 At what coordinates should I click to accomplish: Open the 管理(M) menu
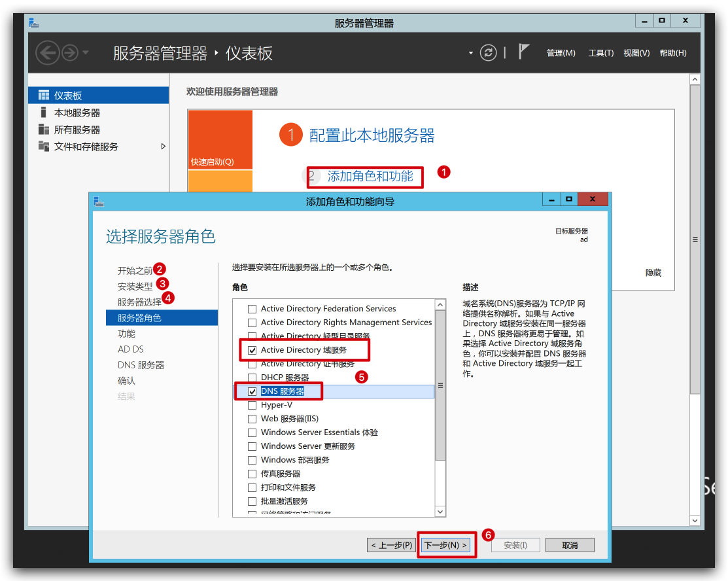pyautogui.click(x=561, y=53)
